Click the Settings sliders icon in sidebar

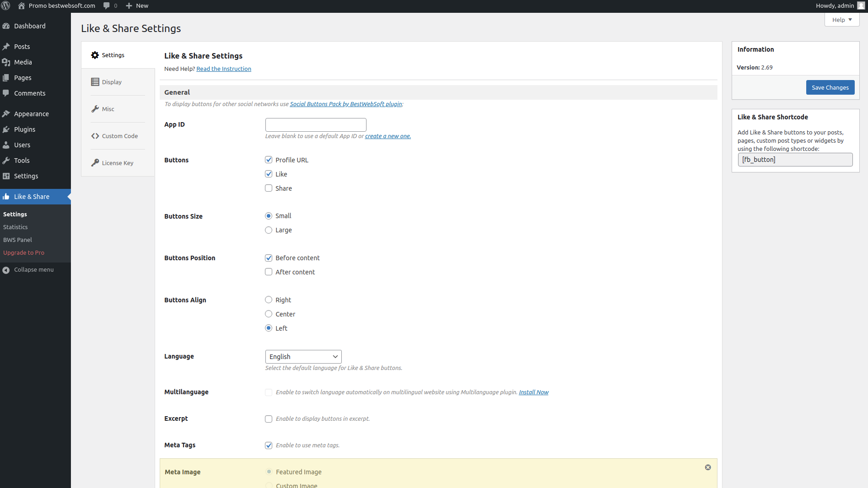pos(6,176)
